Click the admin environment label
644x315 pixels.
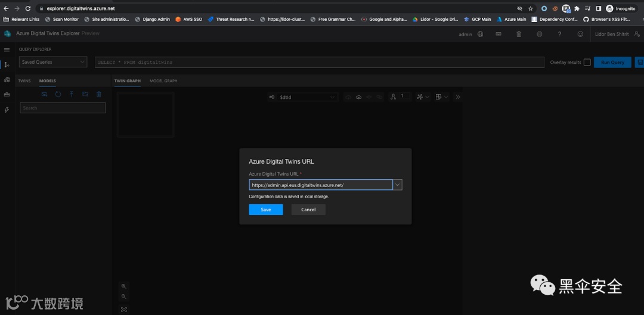pyautogui.click(x=465, y=35)
